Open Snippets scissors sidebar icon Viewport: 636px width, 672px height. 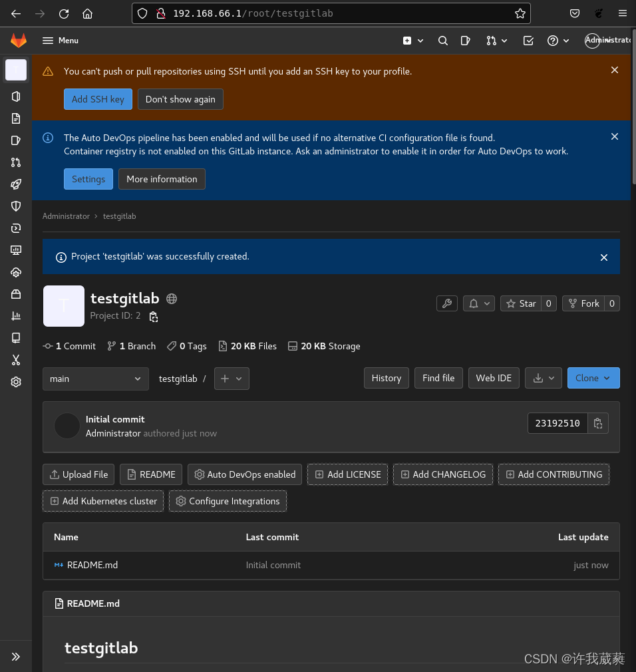click(x=16, y=360)
